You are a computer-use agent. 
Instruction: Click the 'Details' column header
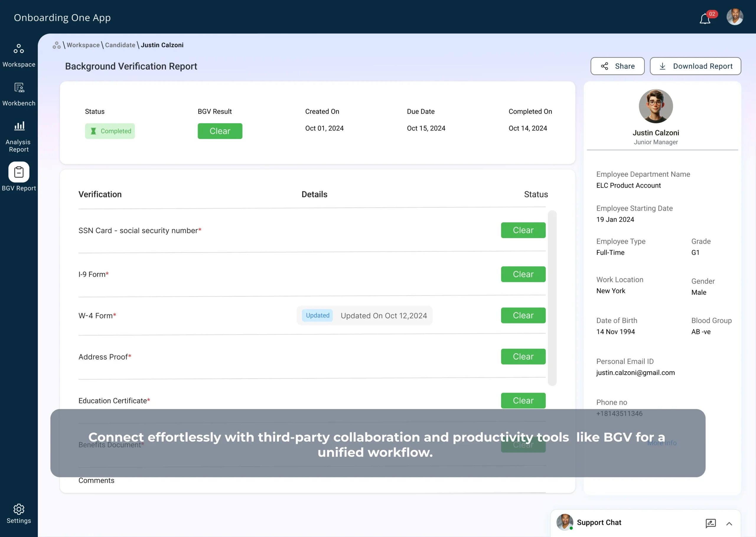pos(314,194)
